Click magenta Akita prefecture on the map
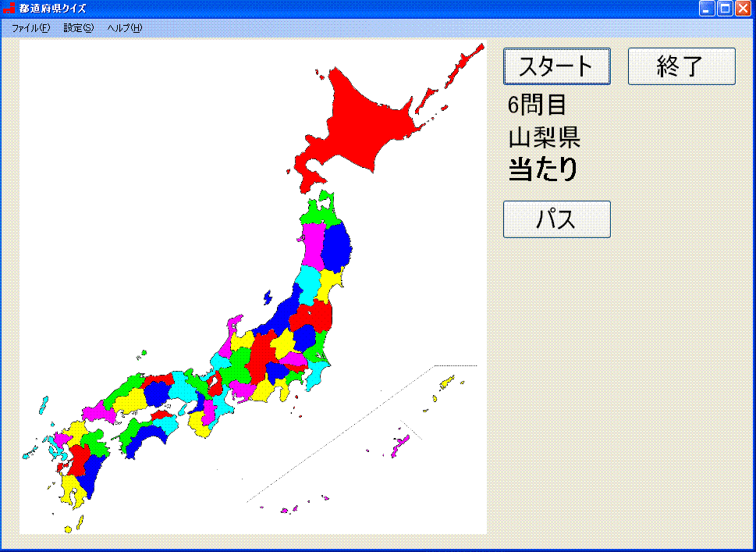Viewport: 756px width, 552px height. [x=314, y=247]
